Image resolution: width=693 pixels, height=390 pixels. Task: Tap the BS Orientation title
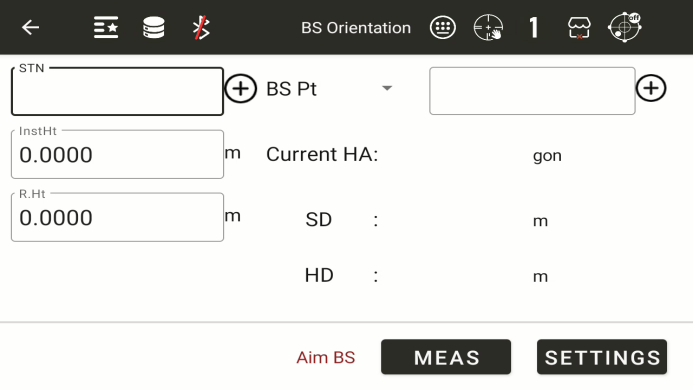click(x=356, y=28)
